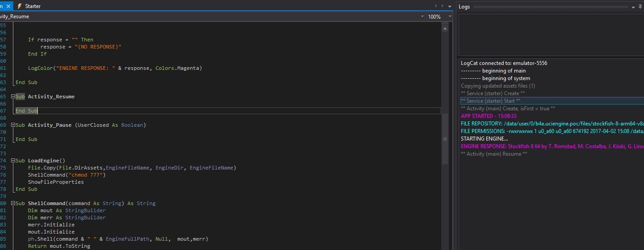
Task: Open the 100% zoom dropdown
Action: click(x=450, y=16)
